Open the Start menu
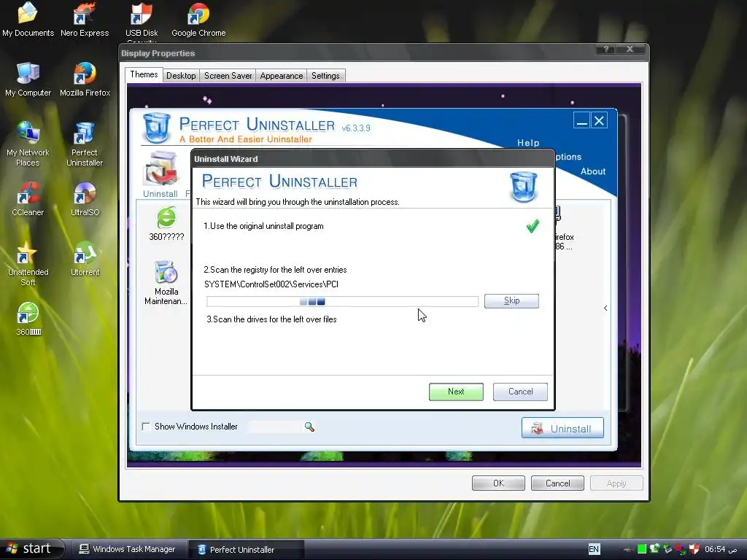Image resolution: width=747 pixels, height=560 pixels. pyautogui.click(x=31, y=548)
